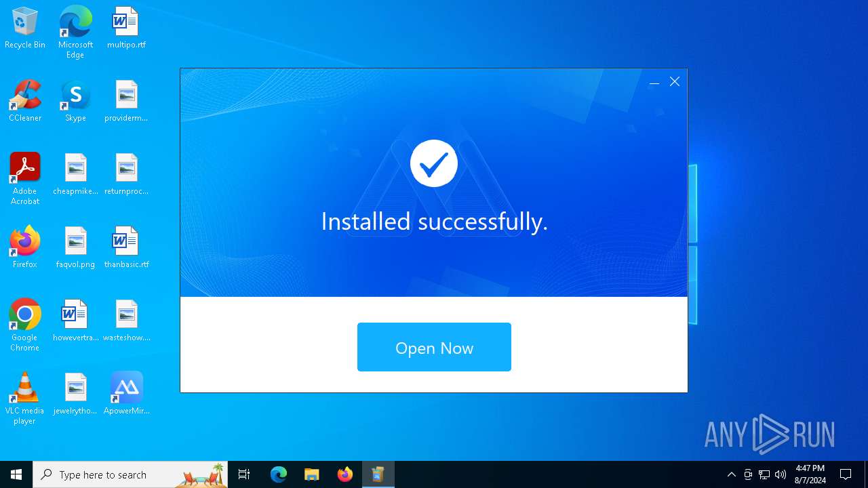
Task: Select the ApowerMirror desktop shortcut
Action: (x=126, y=394)
